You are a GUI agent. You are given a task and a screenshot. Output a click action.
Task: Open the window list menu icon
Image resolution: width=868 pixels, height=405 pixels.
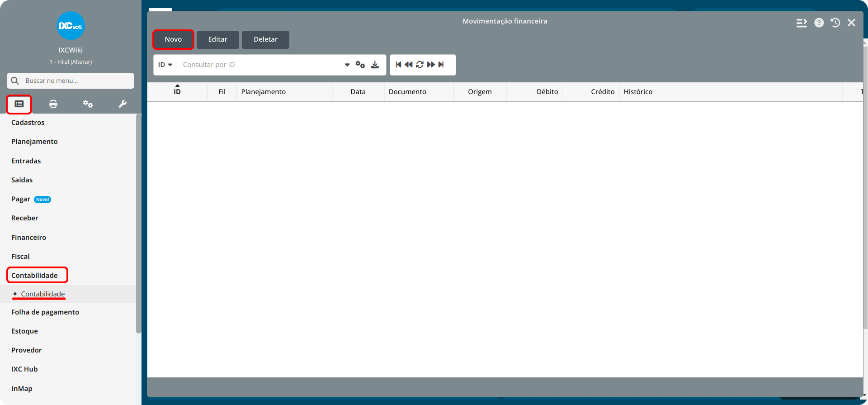pos(802,23)
